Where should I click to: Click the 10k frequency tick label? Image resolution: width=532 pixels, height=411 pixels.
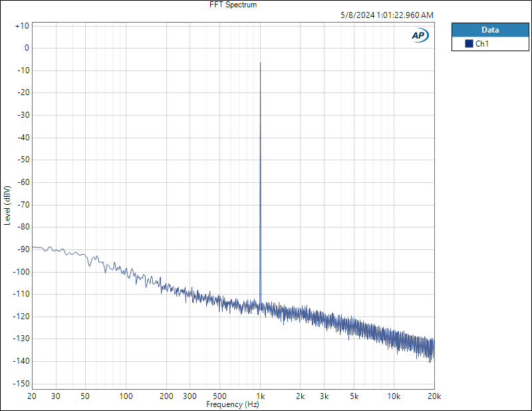click(x=394, y=396)
